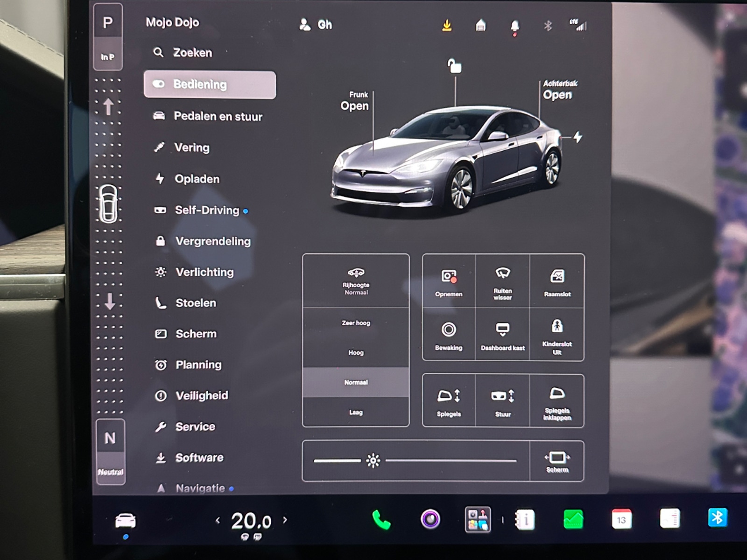The width and height of the screenshot is (747, 560).
Task: Open the Zoeken search field
Action: coord(183,53)
